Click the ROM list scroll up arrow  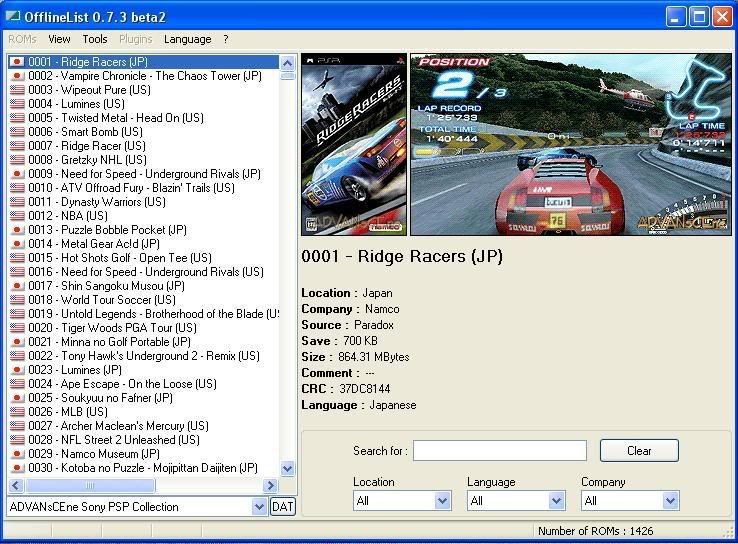pyautogui.click(x=288, y=63)
